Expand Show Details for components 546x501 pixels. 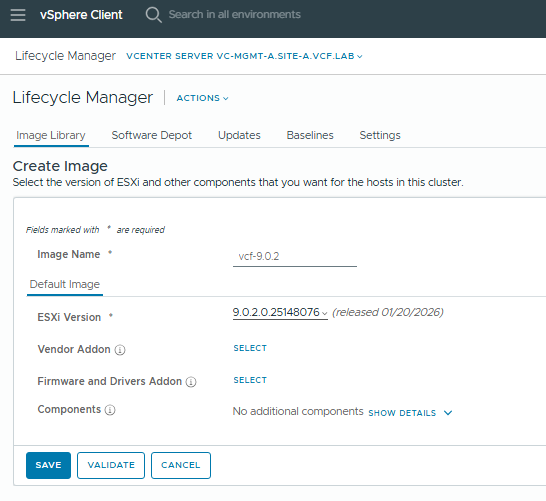[x=410, y=413]
